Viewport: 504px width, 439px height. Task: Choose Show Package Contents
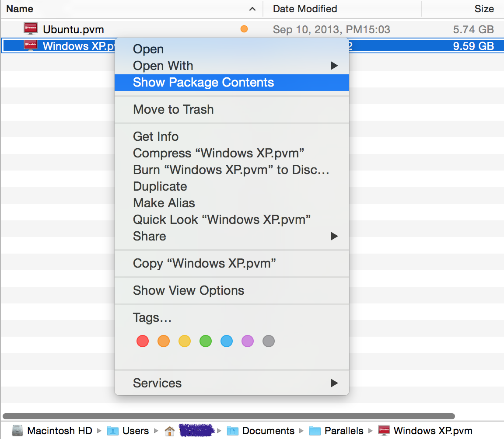203,82
